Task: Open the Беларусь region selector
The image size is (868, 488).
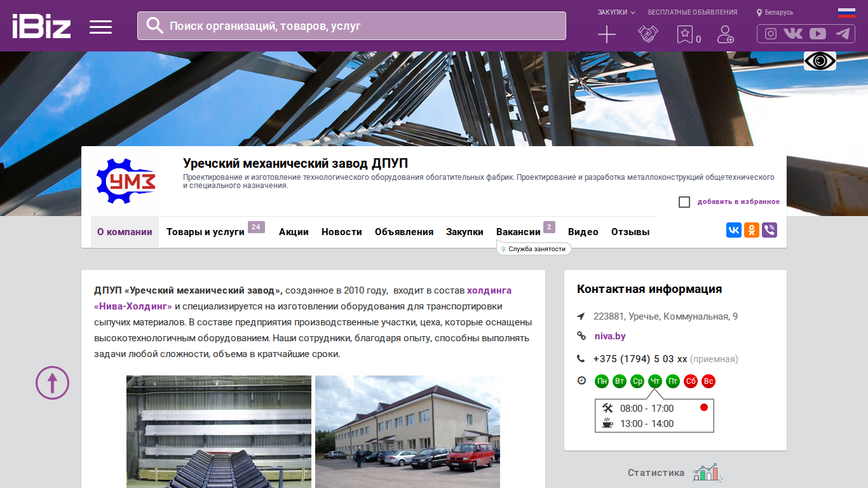Action: click(x=779, y=13)
